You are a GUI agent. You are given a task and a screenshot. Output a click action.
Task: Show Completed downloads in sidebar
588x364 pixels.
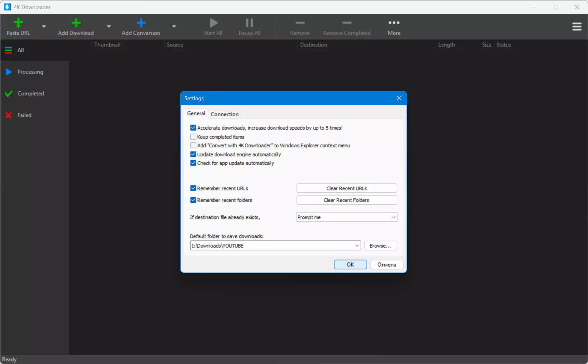tap(35, 93)
